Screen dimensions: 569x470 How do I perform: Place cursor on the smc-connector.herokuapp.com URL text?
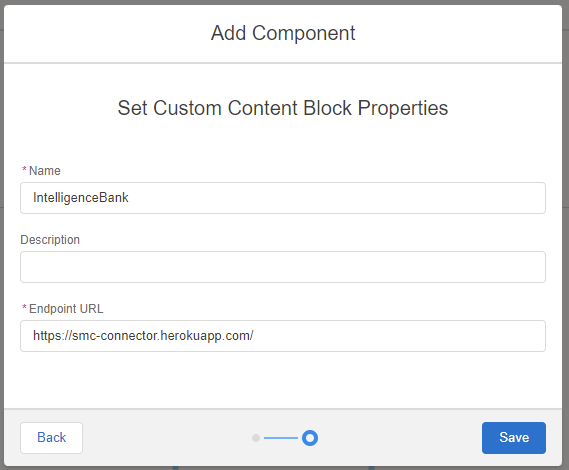(143, 336)
